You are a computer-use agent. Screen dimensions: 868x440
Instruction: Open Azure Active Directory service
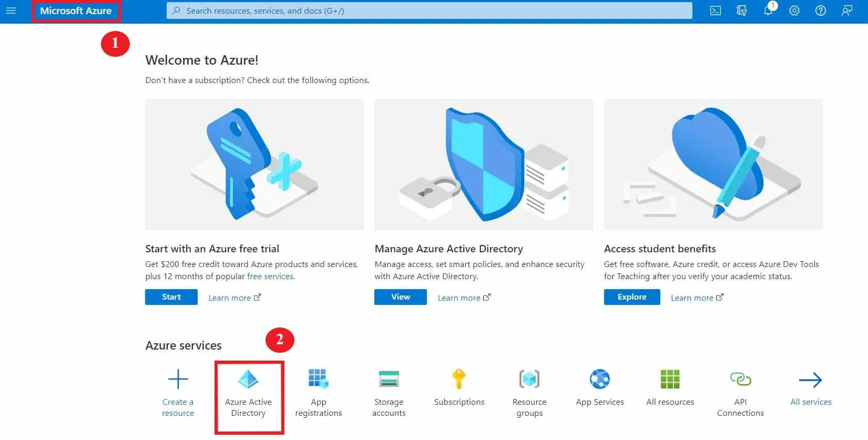248,380
